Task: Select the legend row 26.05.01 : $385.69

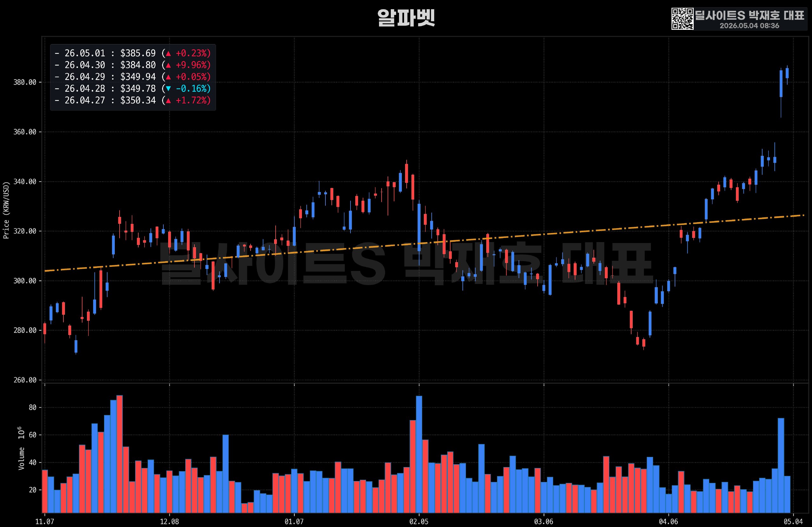Action: [133, 53]
